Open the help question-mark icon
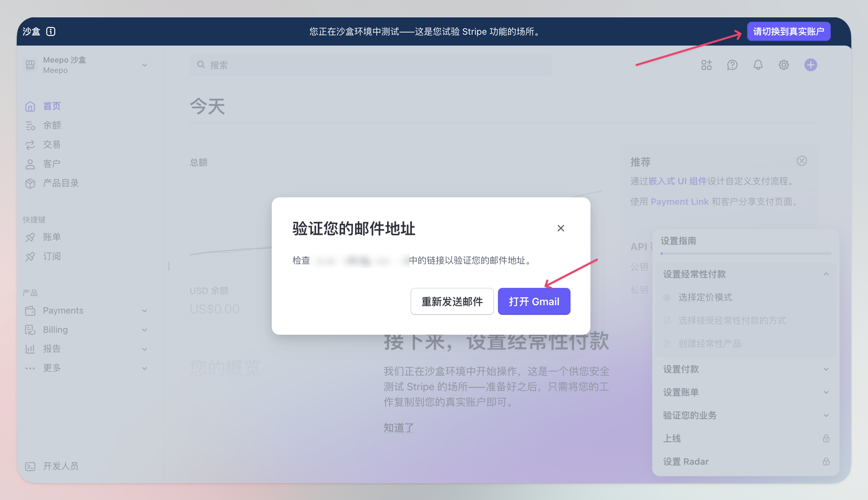Image resolution: width=868 pixels, height=500 pixels. click(732, 65)
